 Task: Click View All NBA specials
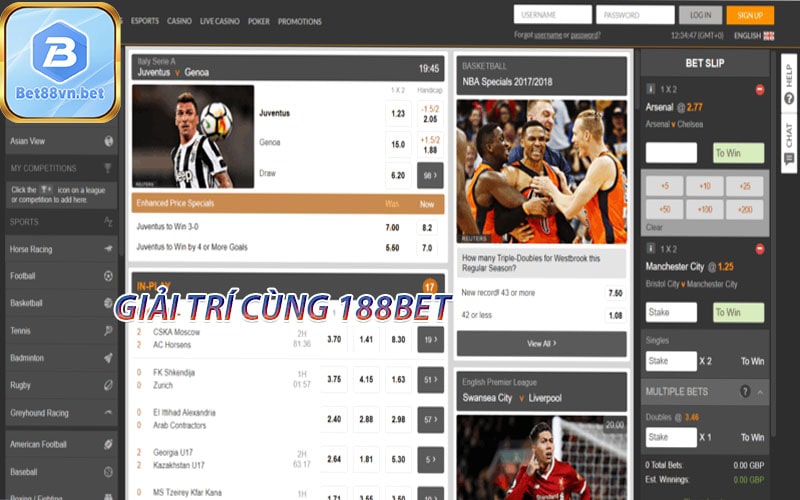click(541, 344)
